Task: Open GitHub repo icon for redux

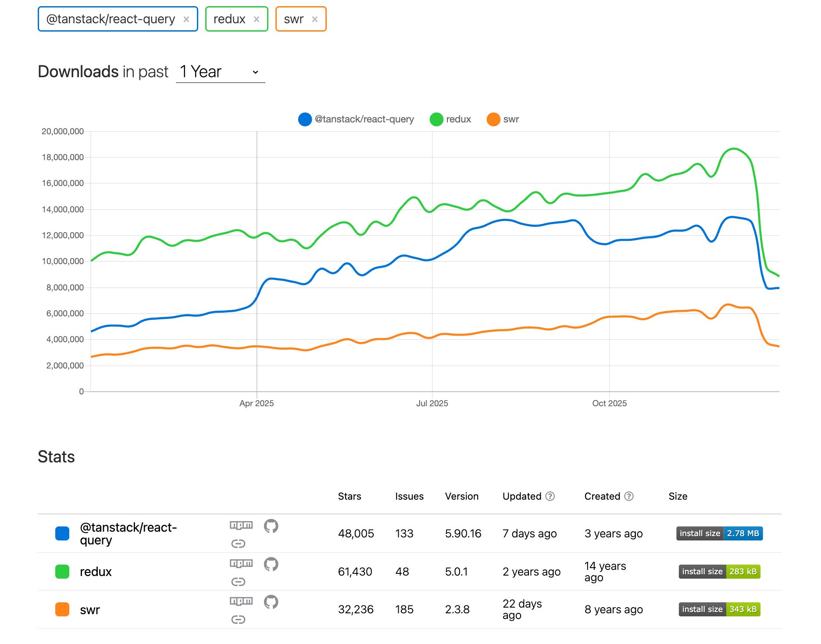Action: 271,564
